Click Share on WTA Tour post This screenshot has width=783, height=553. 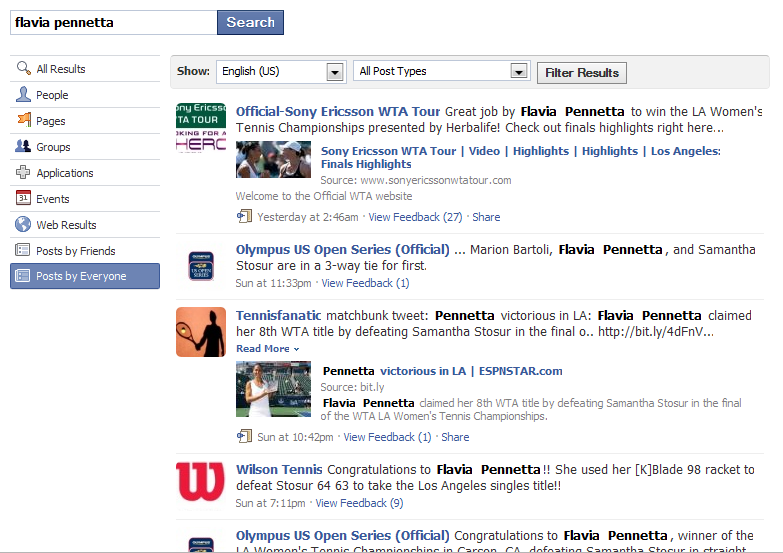[486, 217]
